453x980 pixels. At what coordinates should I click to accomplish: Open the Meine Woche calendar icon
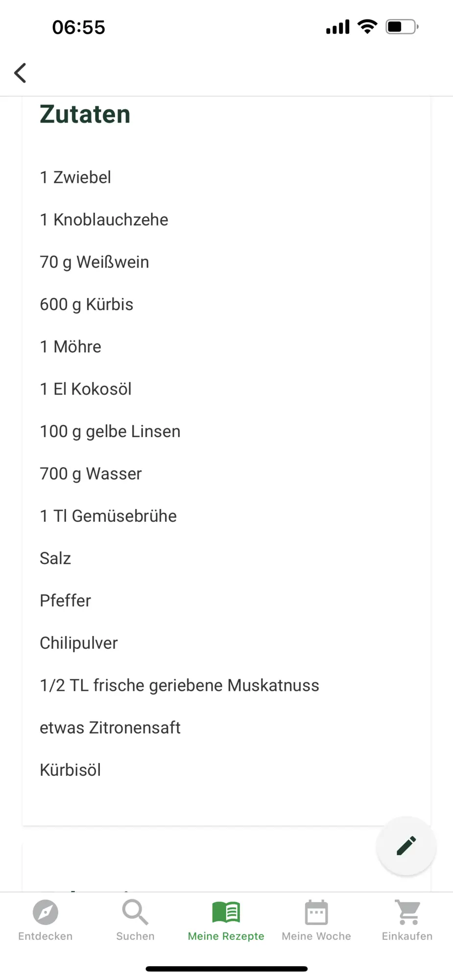(316, 912)
